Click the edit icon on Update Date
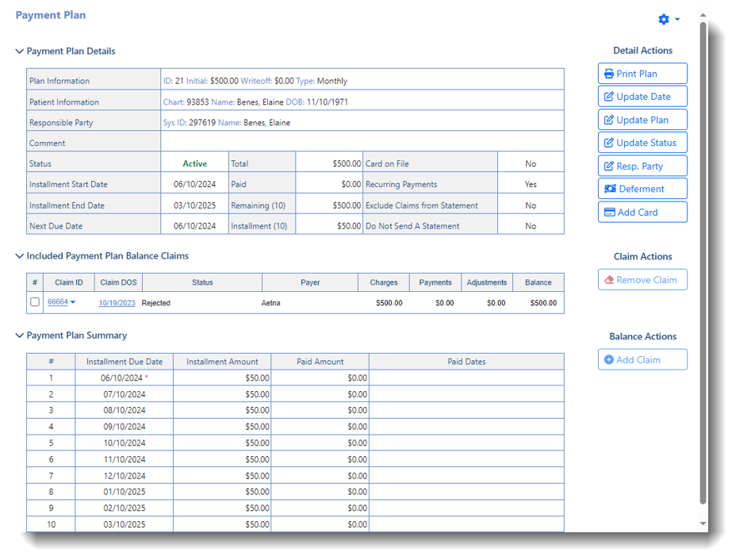The width and height of the screenshot is (732, 560). [x=609, y=97]
